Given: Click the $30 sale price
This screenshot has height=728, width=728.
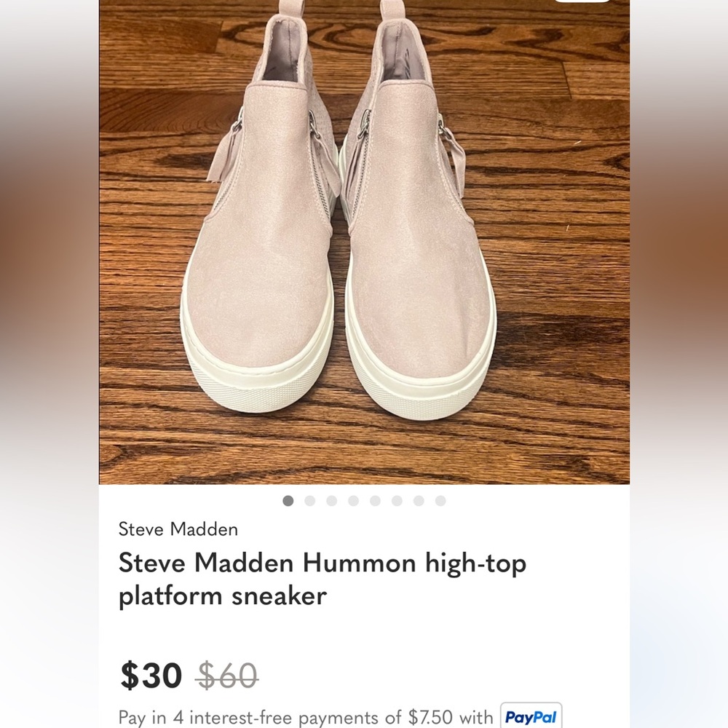Looking at the screenshot, I should [x=151, y=676].
